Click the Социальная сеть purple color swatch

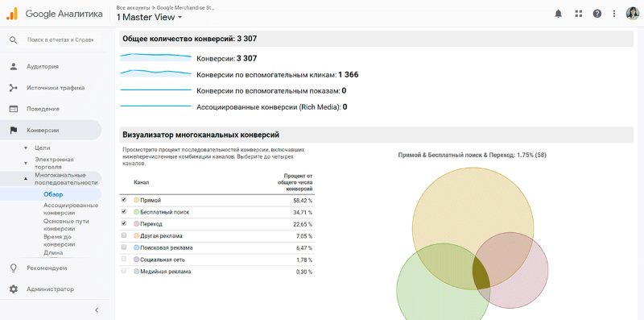136,260
